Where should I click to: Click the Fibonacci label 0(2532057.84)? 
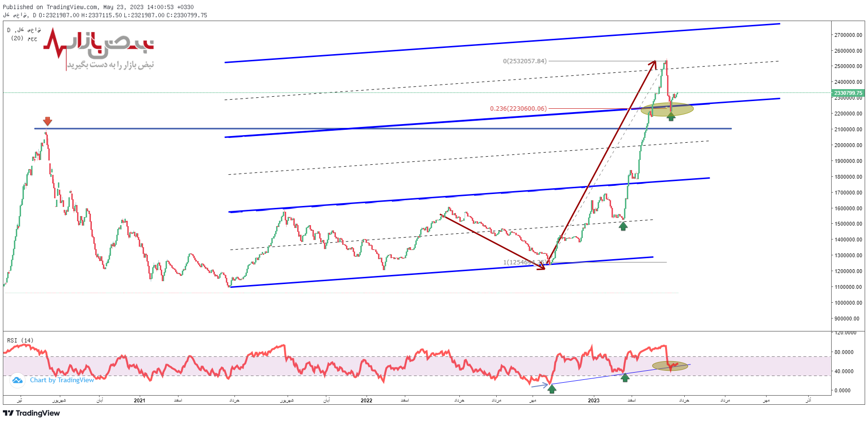point(524,61)
